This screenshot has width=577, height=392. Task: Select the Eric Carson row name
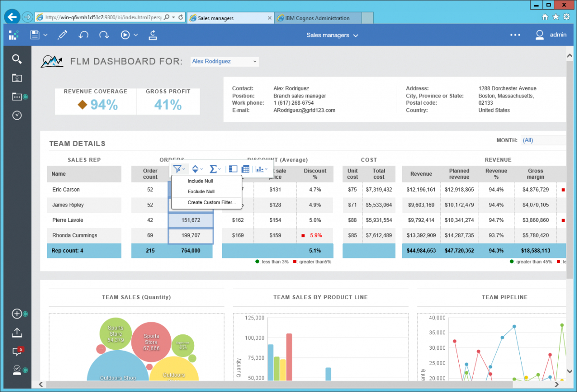(x=66, y=190)
